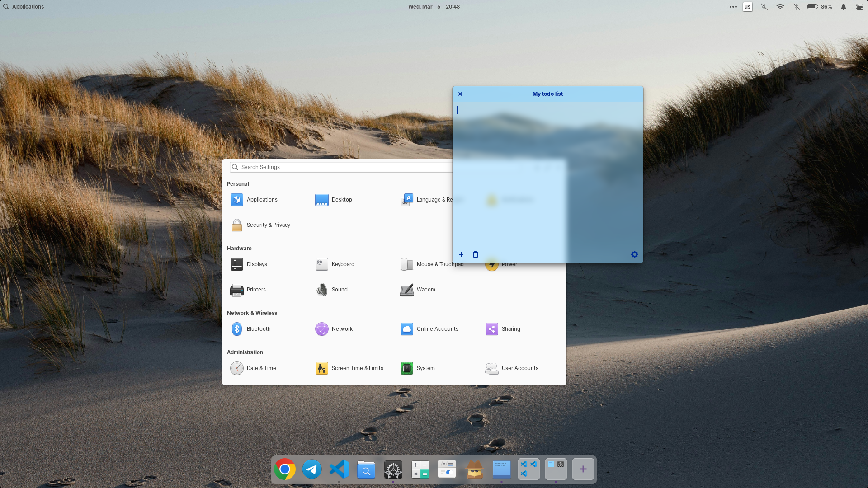Delete the note using trash icon
Image resolution: width=868 pixels, height=488 pixels.
476,254
